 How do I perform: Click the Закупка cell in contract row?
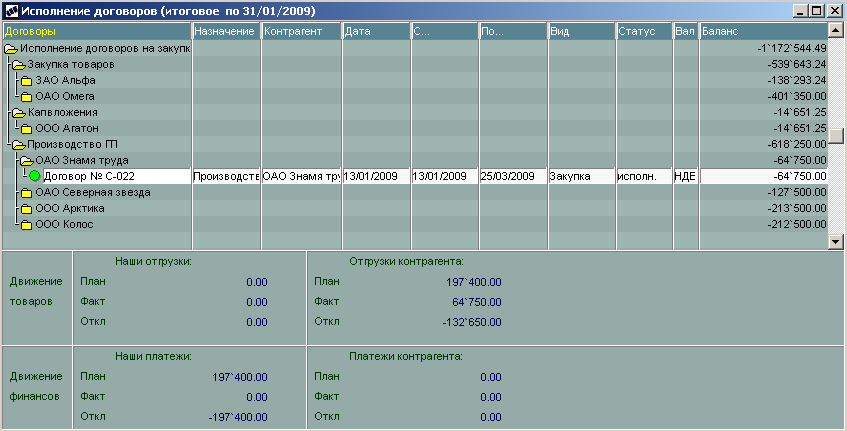coord(582,176)
